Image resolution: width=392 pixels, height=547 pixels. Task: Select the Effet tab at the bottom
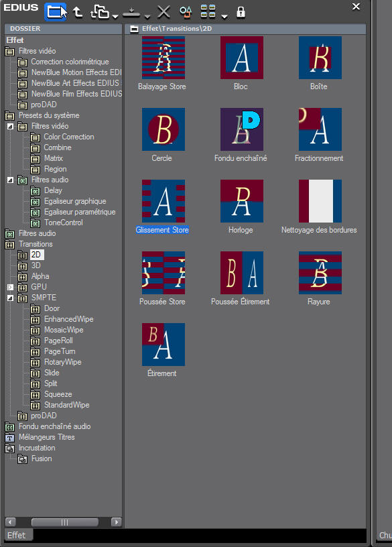click(17, 535)
